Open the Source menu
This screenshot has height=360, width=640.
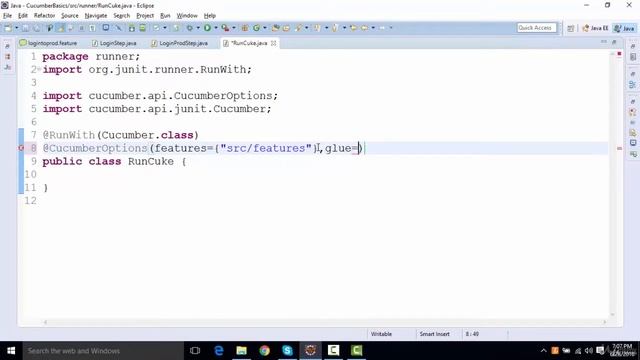pyautogui.click(x=70, y=16)
